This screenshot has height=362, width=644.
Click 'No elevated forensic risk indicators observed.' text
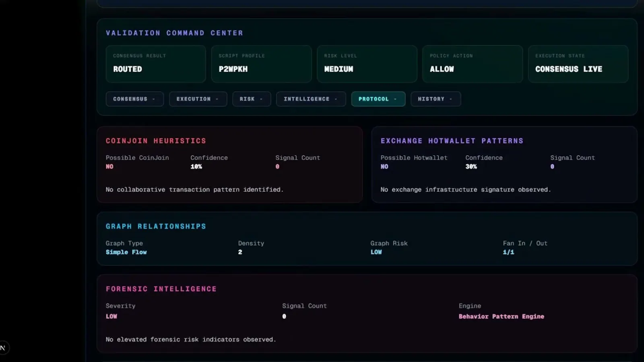click(191, 339)
